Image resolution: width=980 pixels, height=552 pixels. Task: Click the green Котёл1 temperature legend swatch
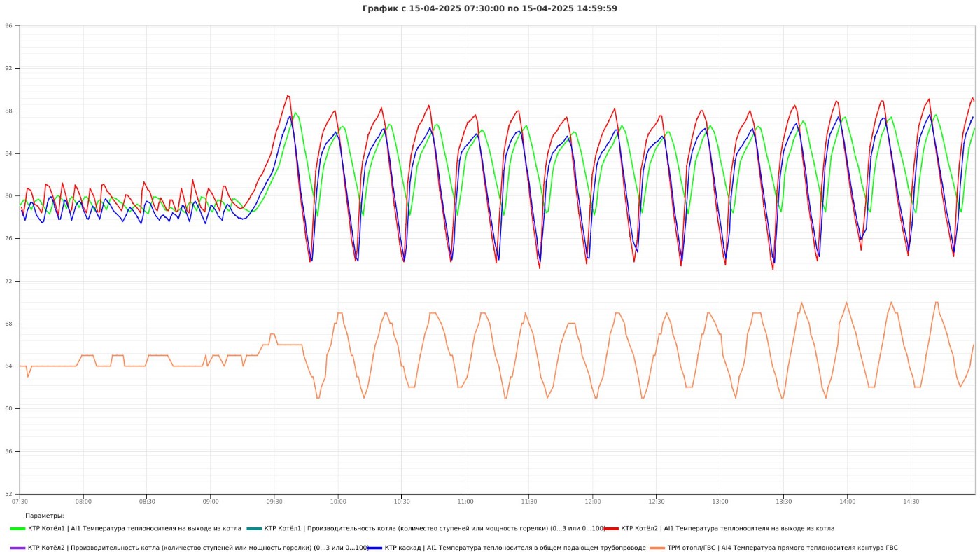pos(18,528)
